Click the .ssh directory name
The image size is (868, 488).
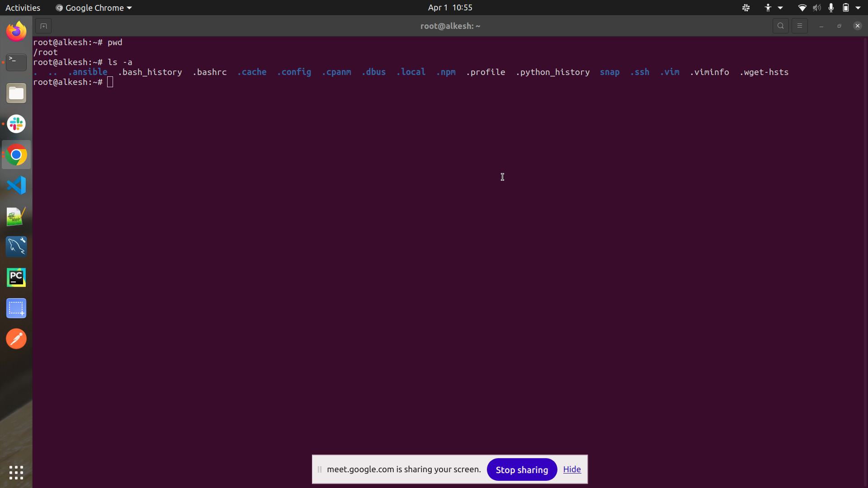point(640,72)
